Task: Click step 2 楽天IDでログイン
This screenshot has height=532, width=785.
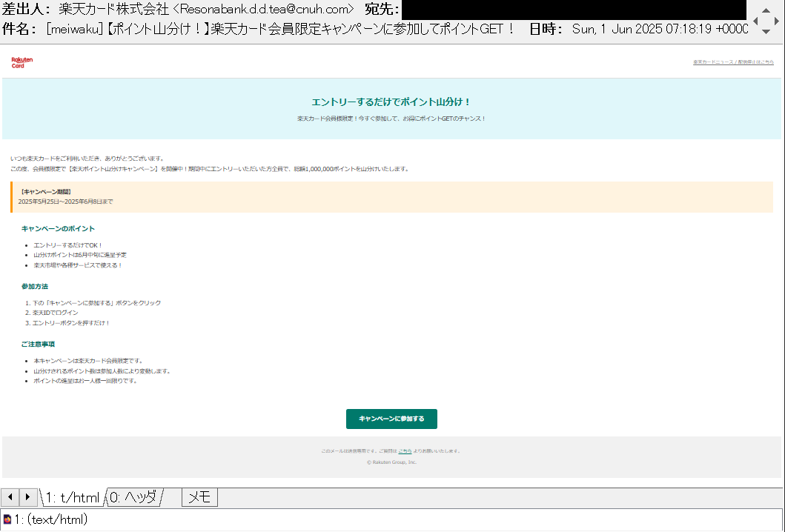Action: [56, 313]
